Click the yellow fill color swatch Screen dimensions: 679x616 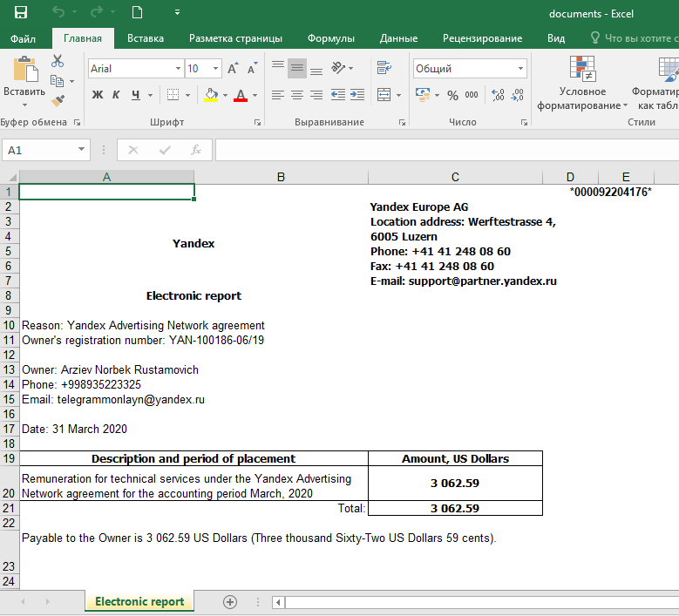tap(211, 95)
